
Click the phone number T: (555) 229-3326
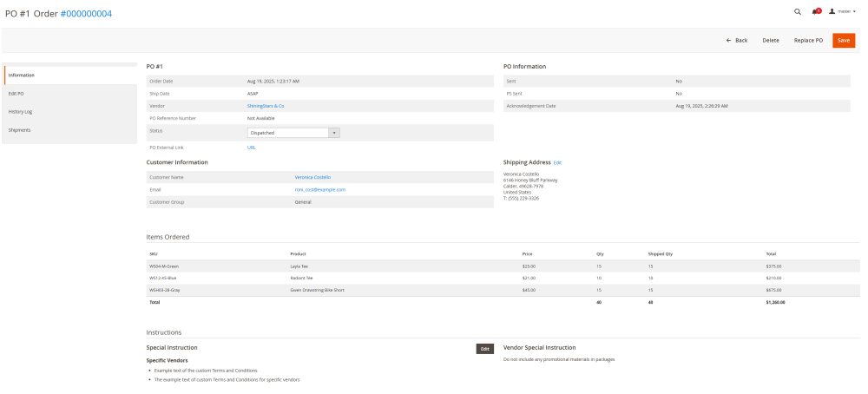click(x=521, y=198)
